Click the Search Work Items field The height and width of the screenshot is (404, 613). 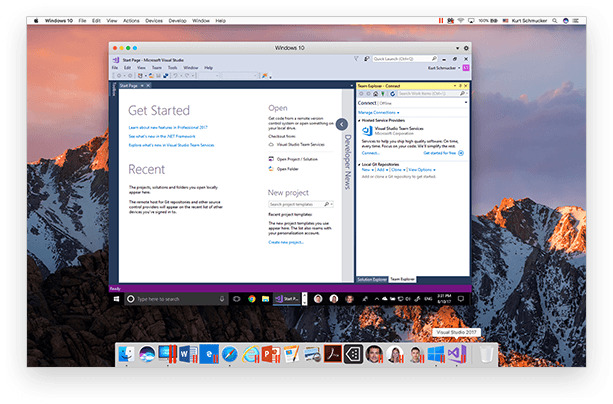coord(432,94)
